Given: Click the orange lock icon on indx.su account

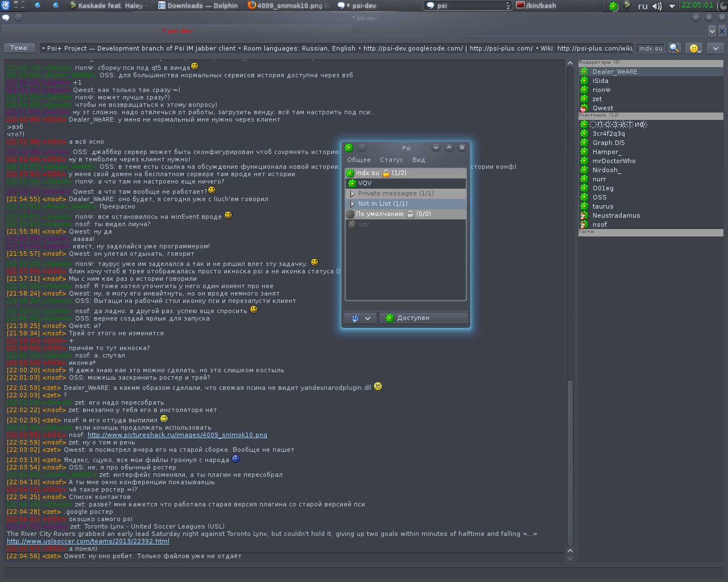Looking at the screenshot, I should [386, 173].
